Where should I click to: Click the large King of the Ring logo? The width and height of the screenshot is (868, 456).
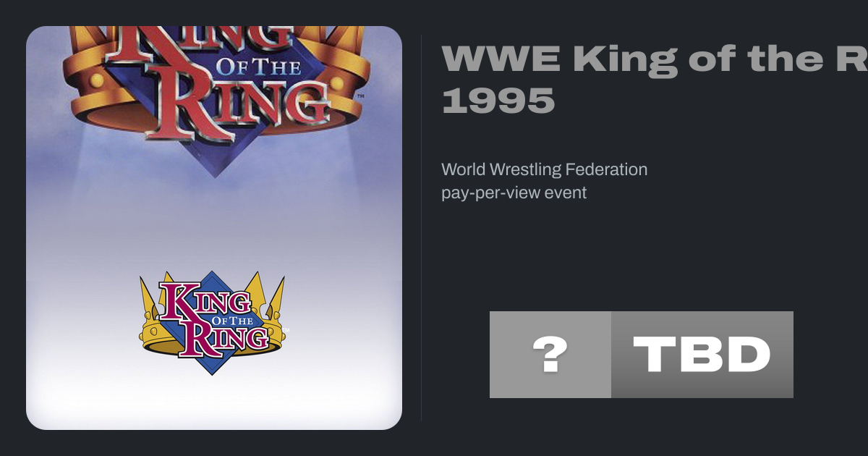(x=214, y=87)
